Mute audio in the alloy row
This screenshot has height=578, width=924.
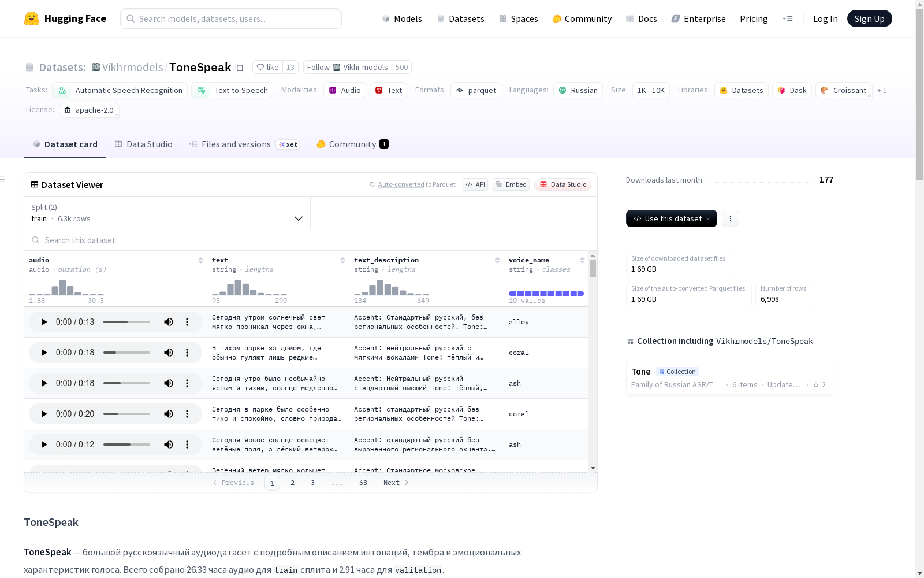(x=169, y=322)
